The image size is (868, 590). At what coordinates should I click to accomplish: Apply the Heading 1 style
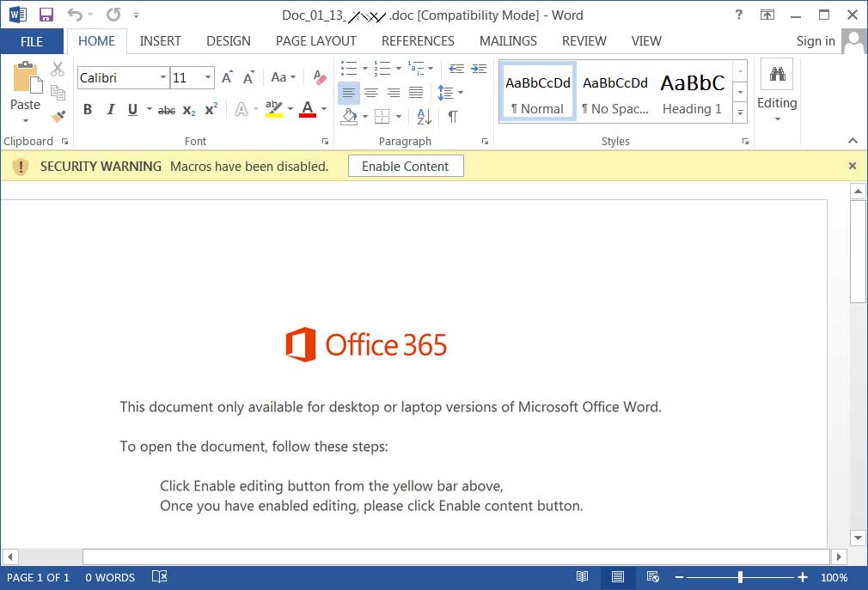pos(693,93)
